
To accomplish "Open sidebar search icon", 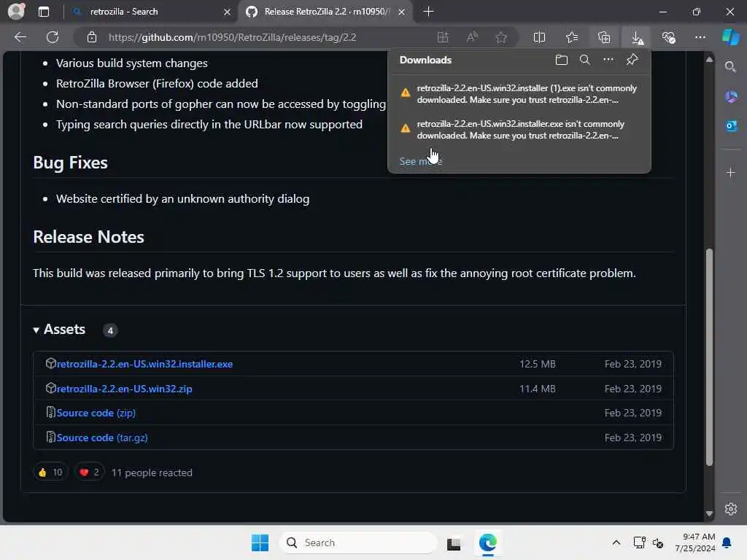I will pyautogui.click(x=730, y=66).
